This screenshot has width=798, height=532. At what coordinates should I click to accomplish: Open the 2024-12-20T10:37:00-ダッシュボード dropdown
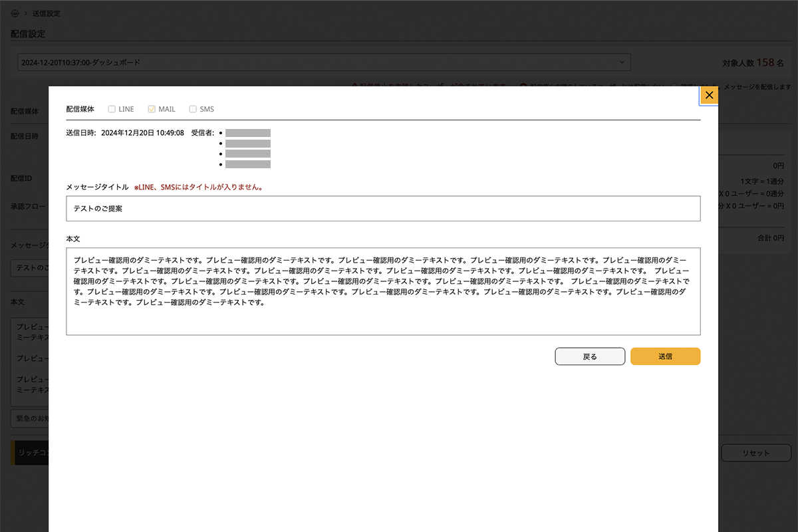click(319, 63)
